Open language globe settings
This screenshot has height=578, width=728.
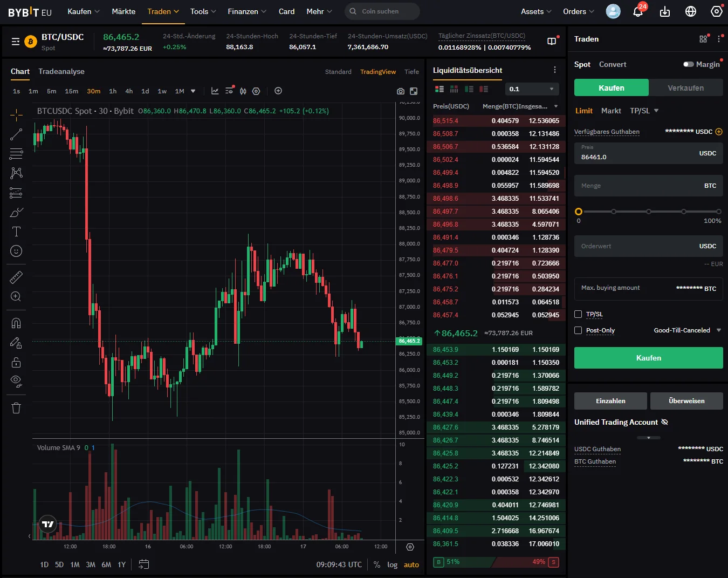tap(691, 11)
